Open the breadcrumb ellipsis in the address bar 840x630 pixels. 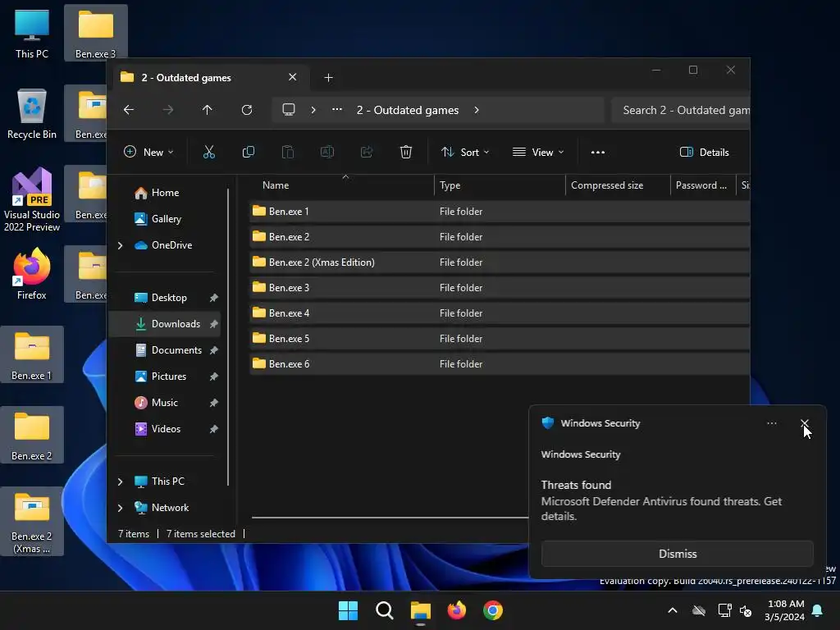click(x=337, y=110)
